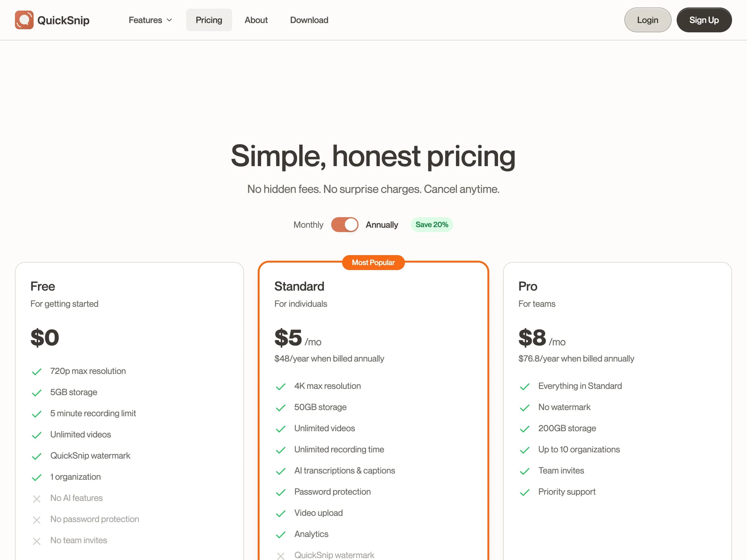747x560 pixels.
Task: Open the Download page from navigation
Action: 309,20
